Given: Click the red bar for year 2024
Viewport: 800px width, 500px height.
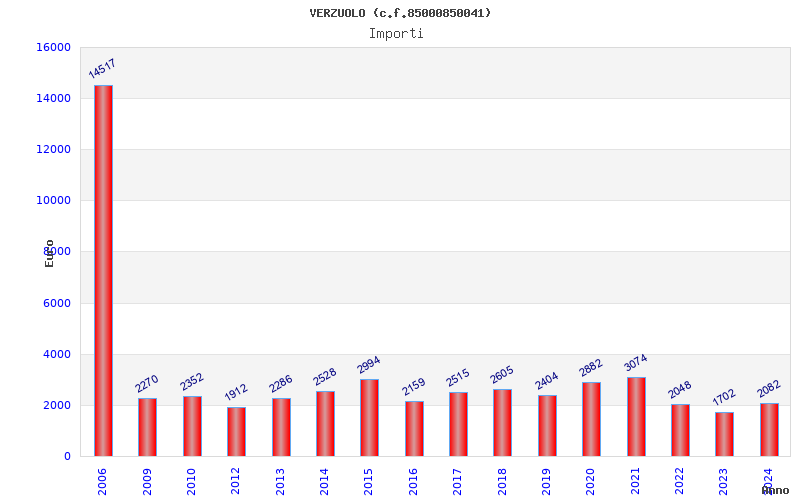Looking at the screenshot, I should (x=769, y=430).
